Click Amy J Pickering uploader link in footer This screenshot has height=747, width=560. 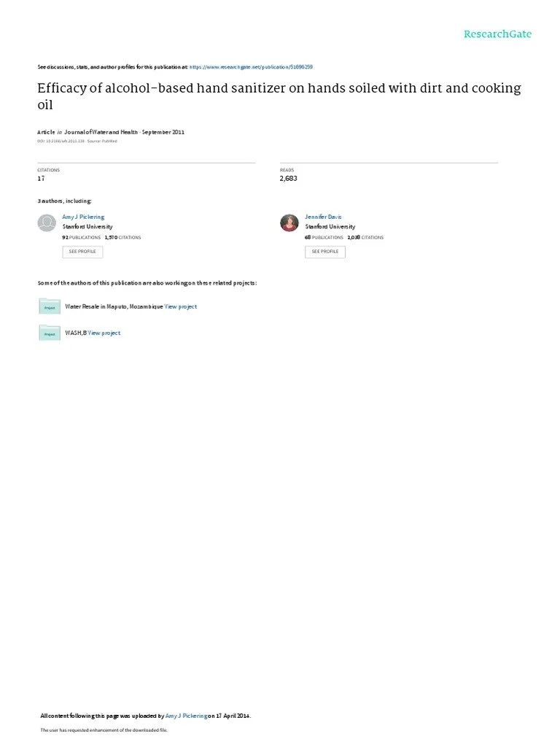point(186,716)
